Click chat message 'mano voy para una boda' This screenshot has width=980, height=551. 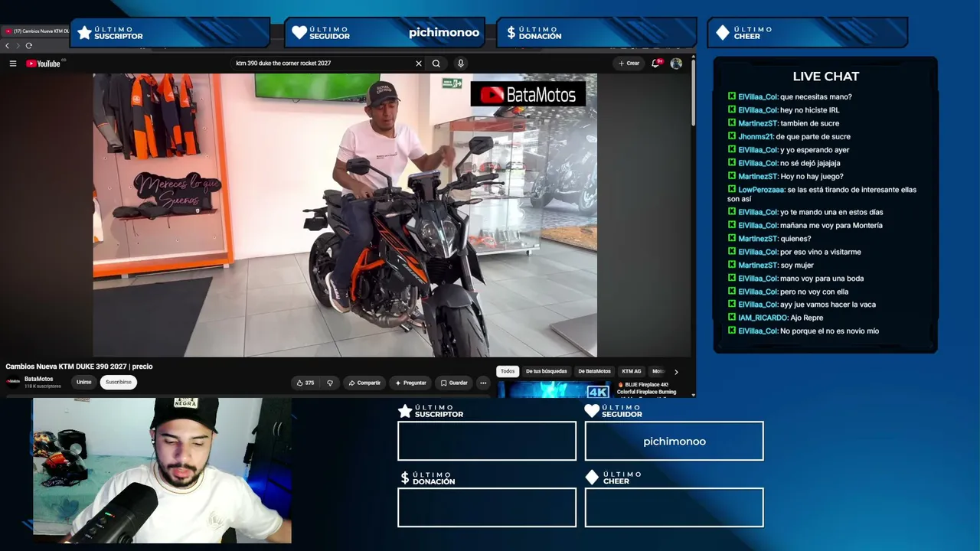pos(822,279)
